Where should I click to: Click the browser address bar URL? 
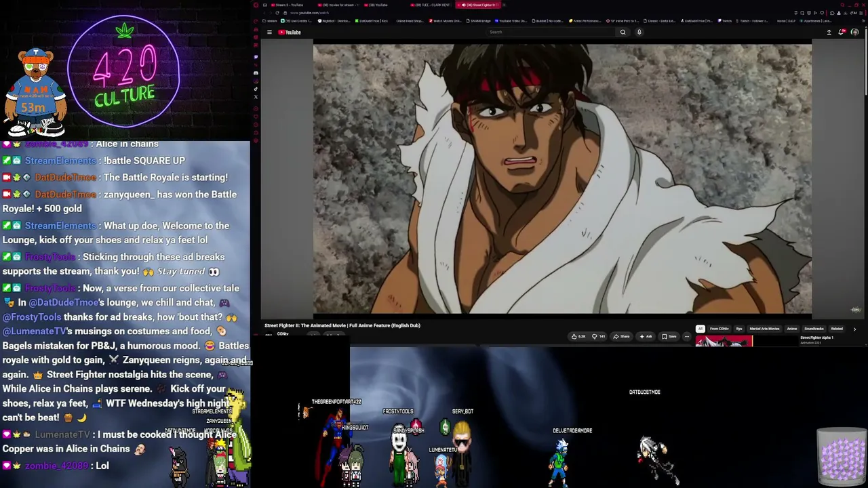tap(310, 13)
